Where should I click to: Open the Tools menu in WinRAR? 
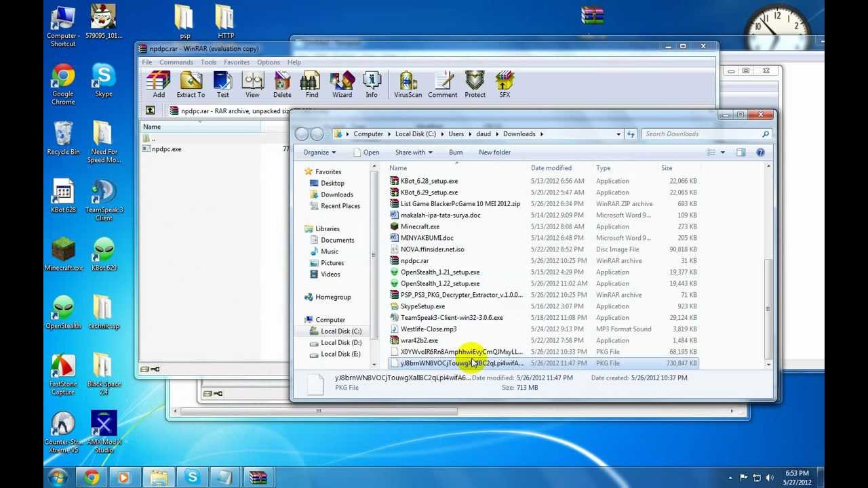(x=208, y=62)
